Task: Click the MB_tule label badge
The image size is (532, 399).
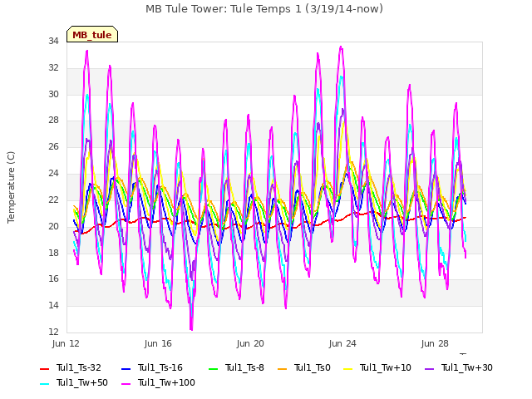Action: click(92, 34)
